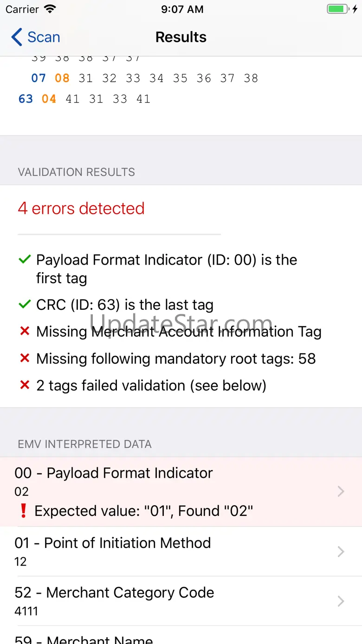Tap red exclamation mark warning icon

23,511
